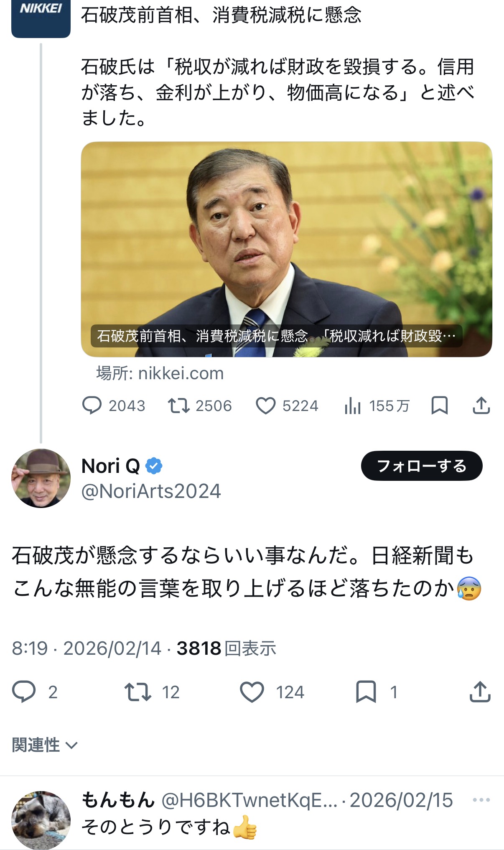View analytics for the NIKKEI post
The image size is (504, 850).
tap(353, 406)
